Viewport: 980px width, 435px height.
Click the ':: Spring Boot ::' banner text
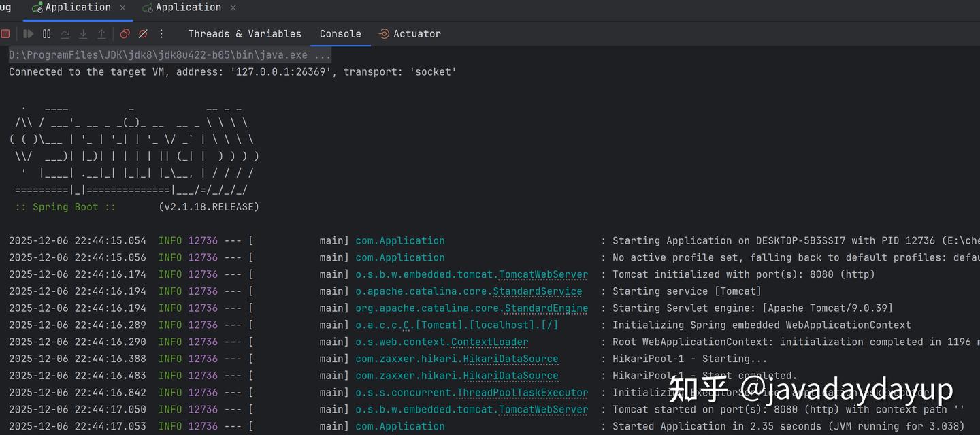coord(65,207)
